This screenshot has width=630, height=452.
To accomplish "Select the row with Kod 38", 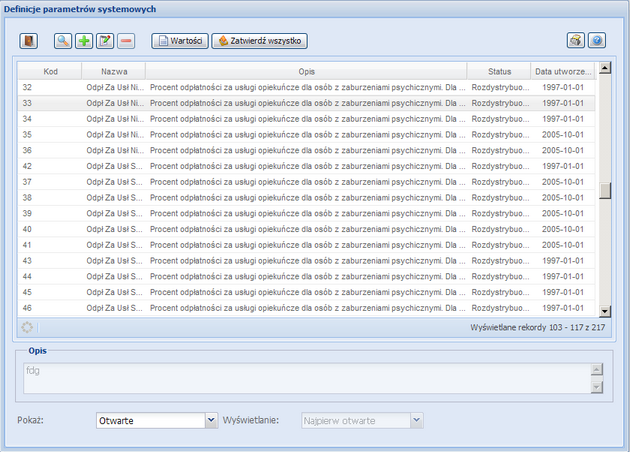I will [x=306, y=198].
